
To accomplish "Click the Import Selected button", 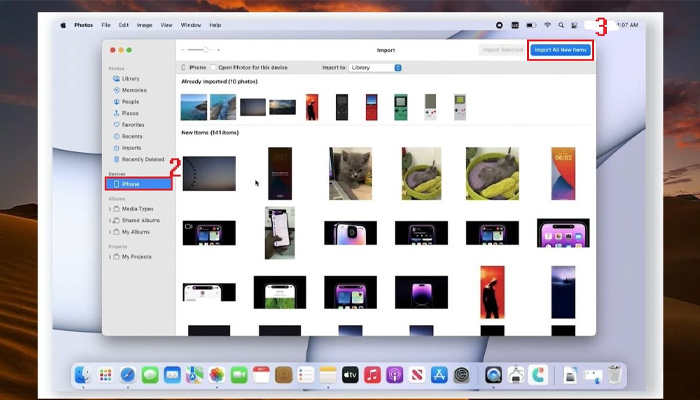I will tap(502, 50).
